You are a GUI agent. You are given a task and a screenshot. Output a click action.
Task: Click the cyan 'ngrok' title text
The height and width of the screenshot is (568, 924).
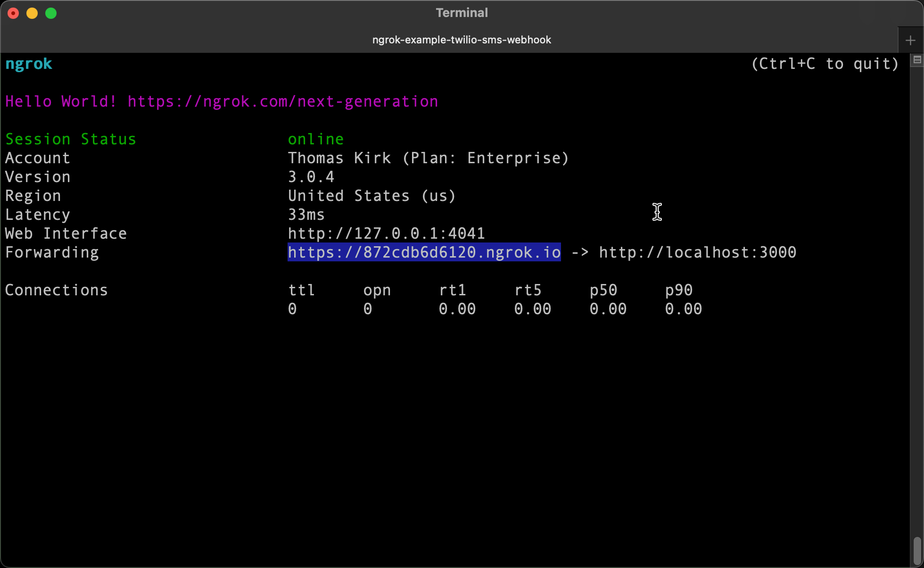[29, 64]
